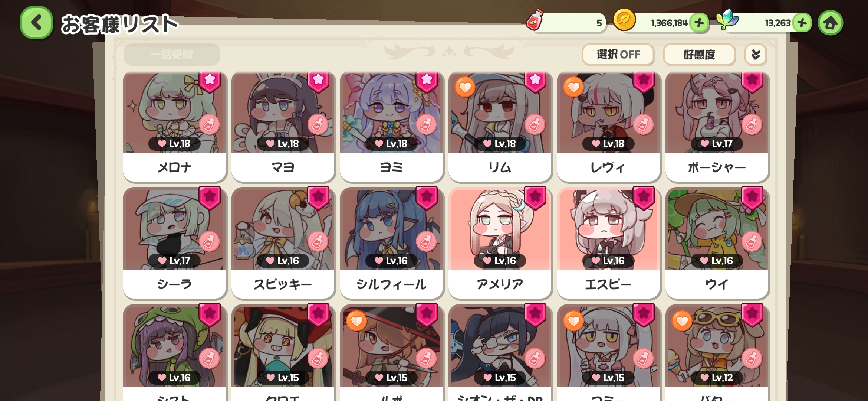868x401 pixels.
Task: Open customer card for ヨミ
Action: pos(391,126)
